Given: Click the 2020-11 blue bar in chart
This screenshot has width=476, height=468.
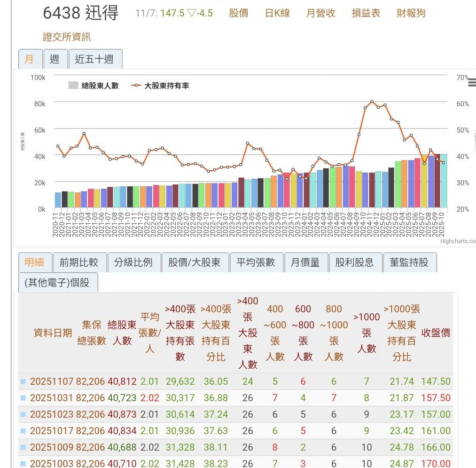Looking at the screenshot, I should point(58,200).
